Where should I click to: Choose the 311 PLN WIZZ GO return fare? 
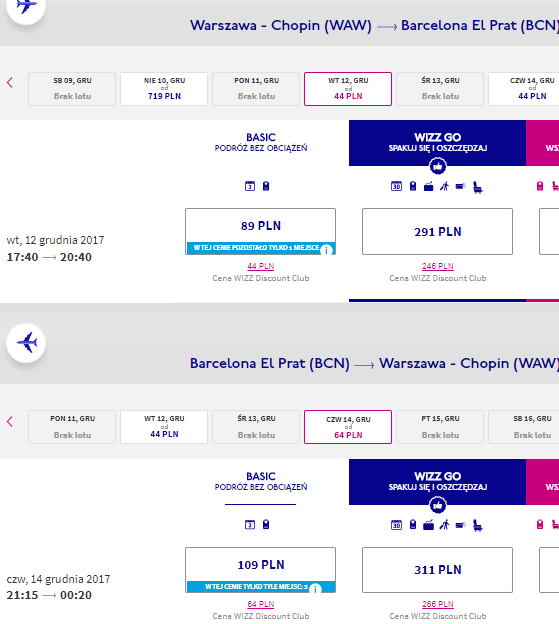[x=437, y=570]
